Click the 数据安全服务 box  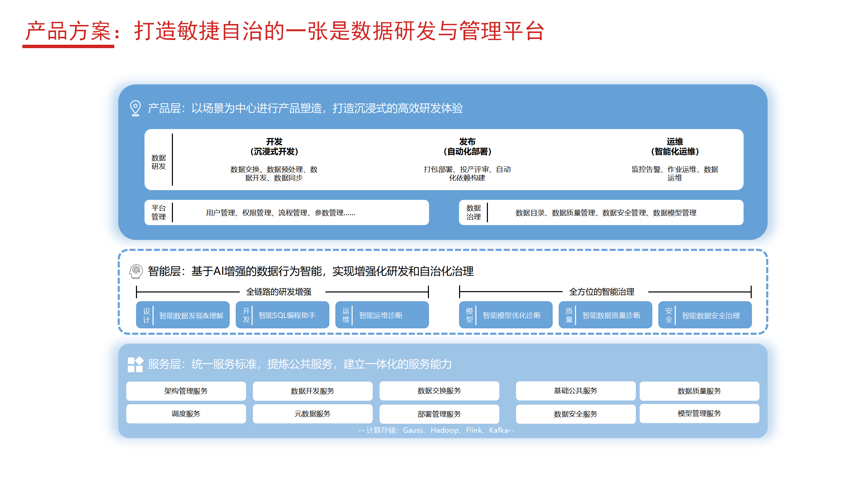coord(576,414)
